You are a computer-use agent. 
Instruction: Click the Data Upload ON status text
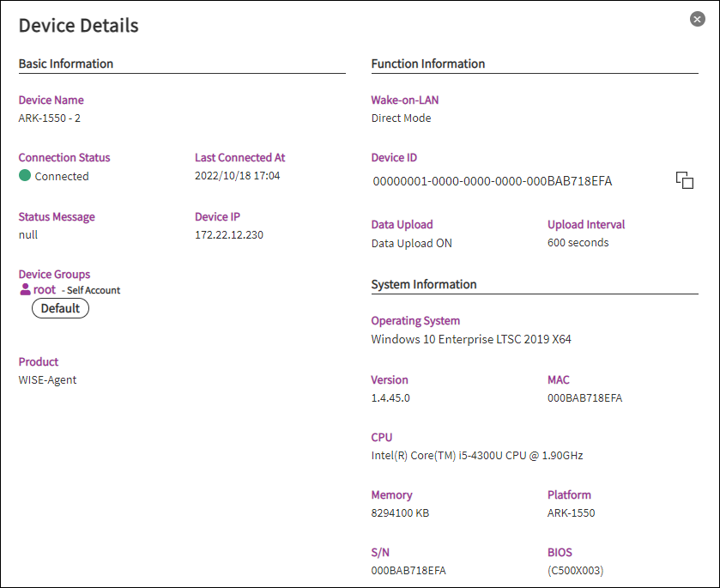[411, 243]
